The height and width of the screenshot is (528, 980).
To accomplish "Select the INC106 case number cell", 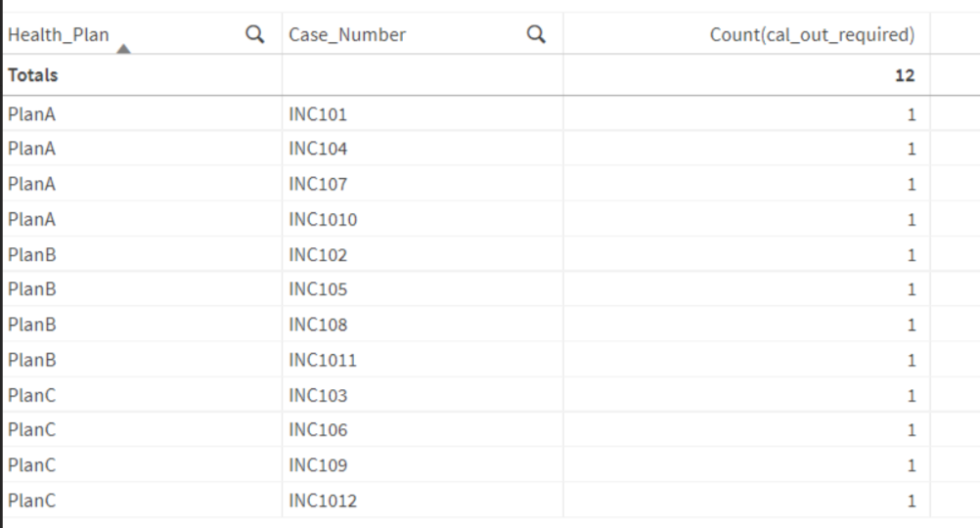I will [x=318, y=430].
